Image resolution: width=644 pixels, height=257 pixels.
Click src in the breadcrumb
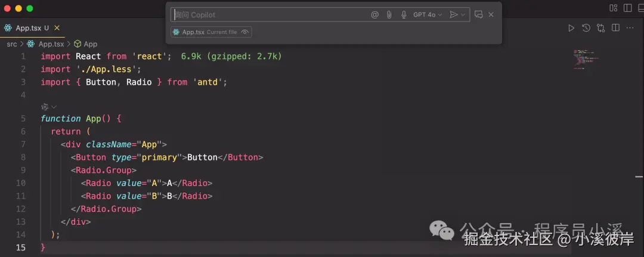[x=11, y=44]
